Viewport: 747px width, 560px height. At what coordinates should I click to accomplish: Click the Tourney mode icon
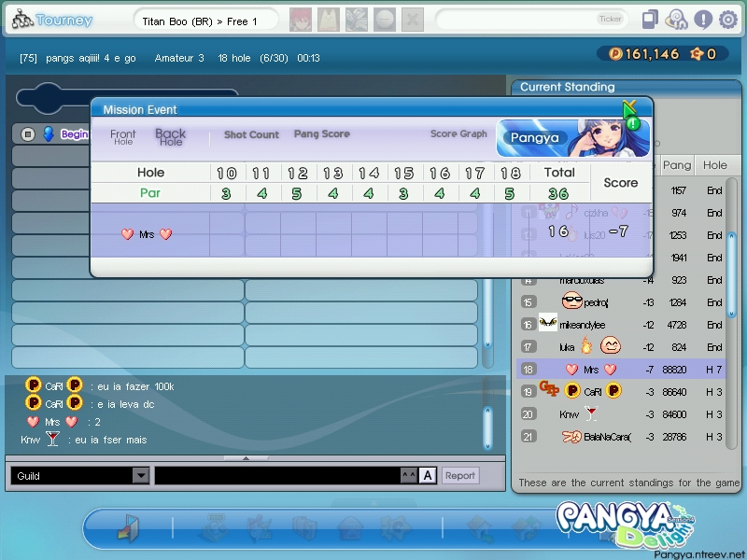pos(21,20)
